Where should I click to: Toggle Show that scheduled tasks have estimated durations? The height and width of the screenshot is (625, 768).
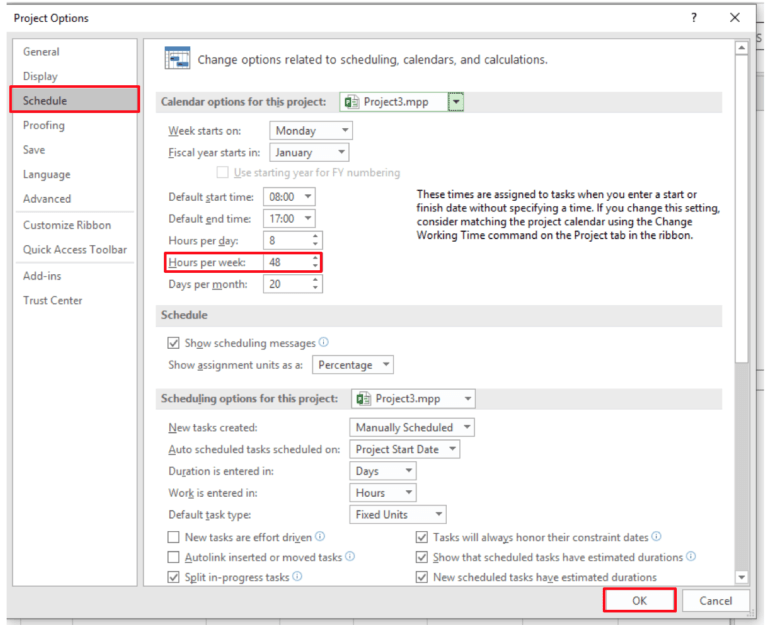(x=422, y=557)
